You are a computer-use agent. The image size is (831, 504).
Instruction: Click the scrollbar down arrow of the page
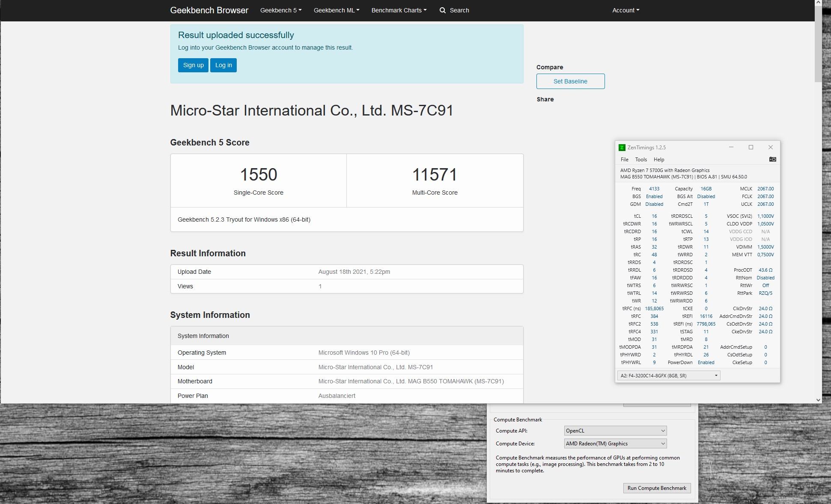click(x=818, y=400)
